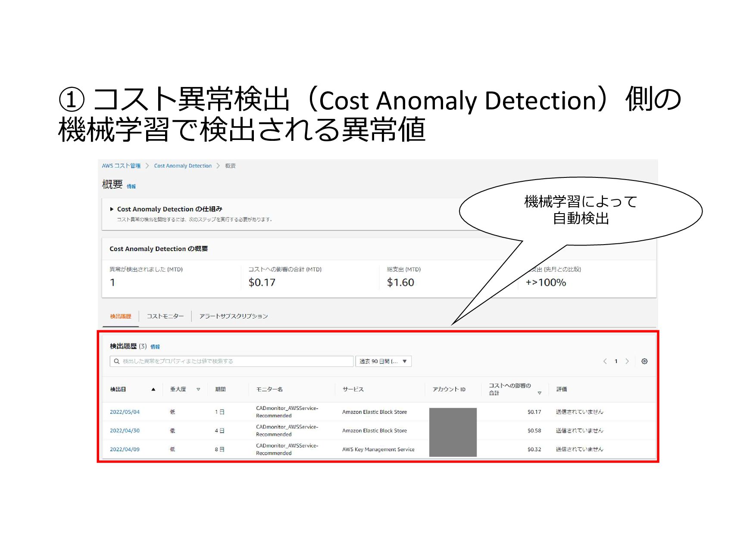Click the 1 日 duration cell
Image resolution: width=756 pixels, height=534 pixels.
pyautogui.click(x=219, y=412)
